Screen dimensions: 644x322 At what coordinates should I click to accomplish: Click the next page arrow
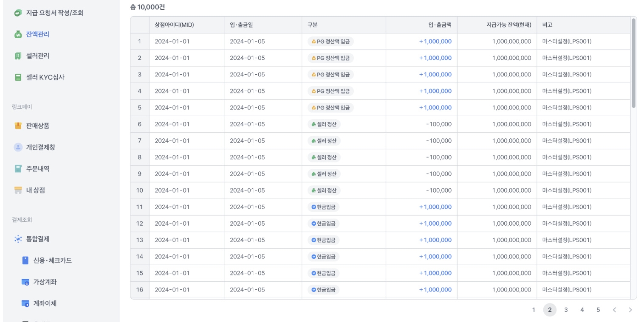click(x=630, y=310)
